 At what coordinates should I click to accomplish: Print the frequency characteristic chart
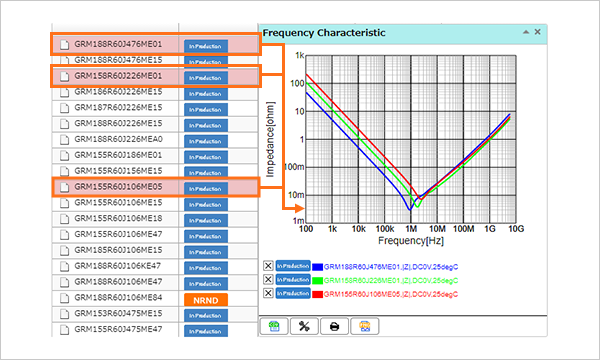tap(334, 326)
